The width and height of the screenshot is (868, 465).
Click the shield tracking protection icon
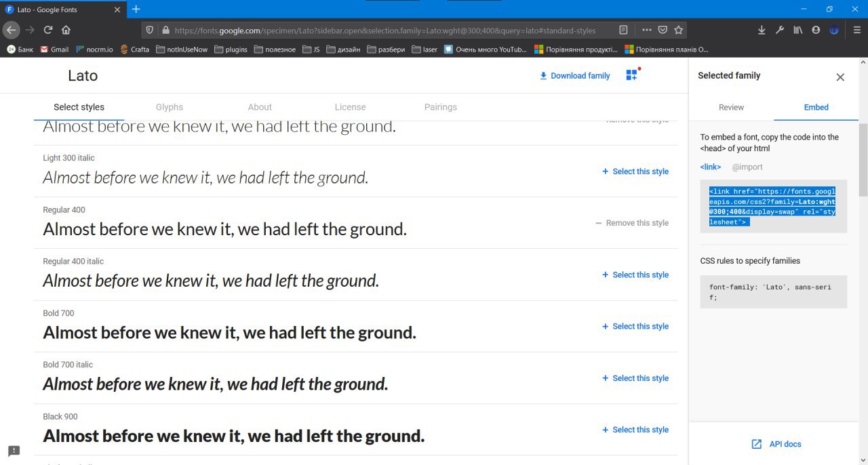pyautogui.click(x=151, y=30)
